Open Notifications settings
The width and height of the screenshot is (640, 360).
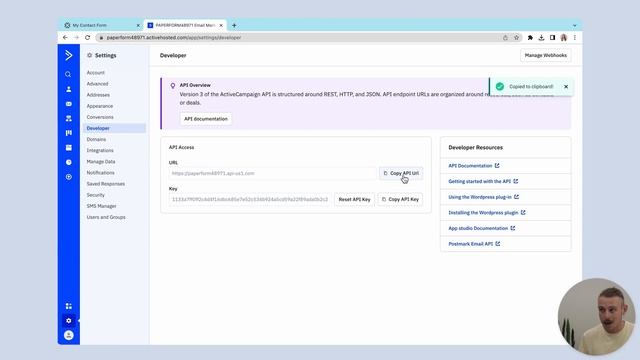100,173
